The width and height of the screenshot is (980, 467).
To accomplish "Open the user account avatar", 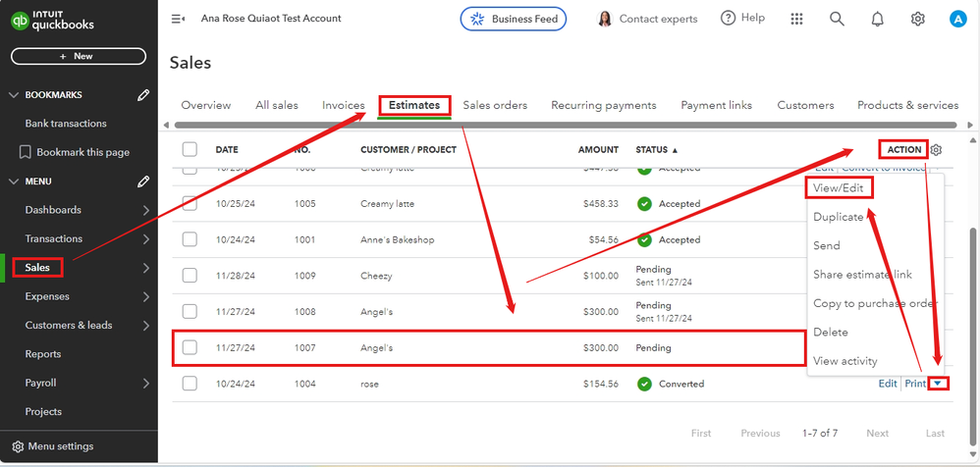I will 958,19.
